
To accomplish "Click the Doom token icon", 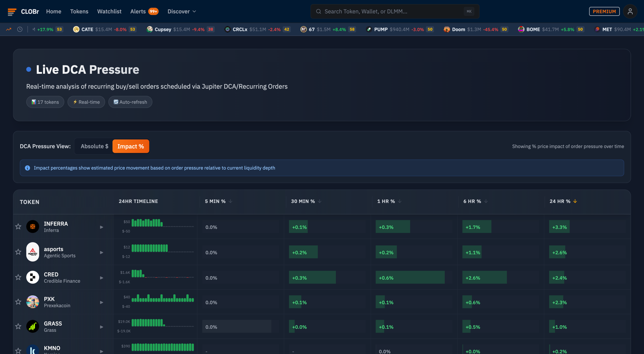I will click(x=447, y=29).
